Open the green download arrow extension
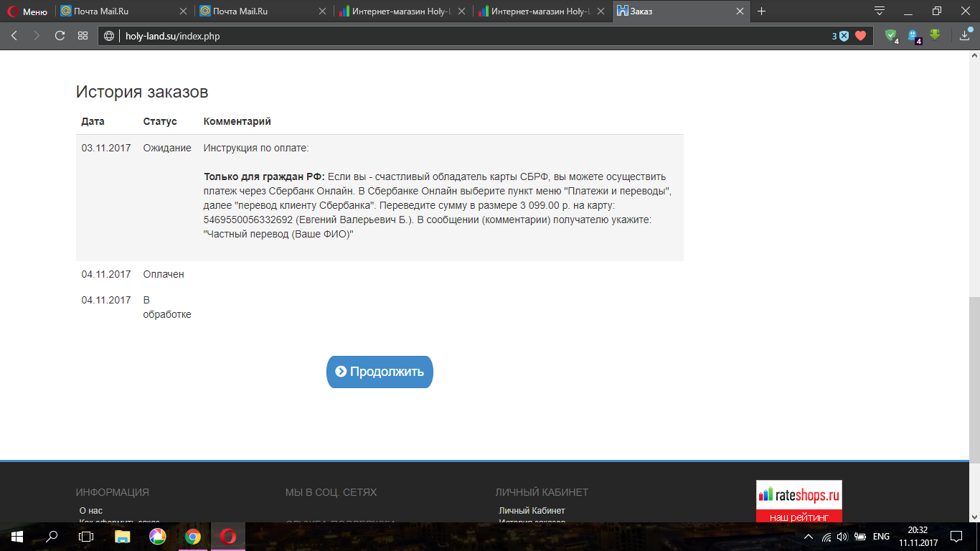980x551 pixels. point(935,34)
